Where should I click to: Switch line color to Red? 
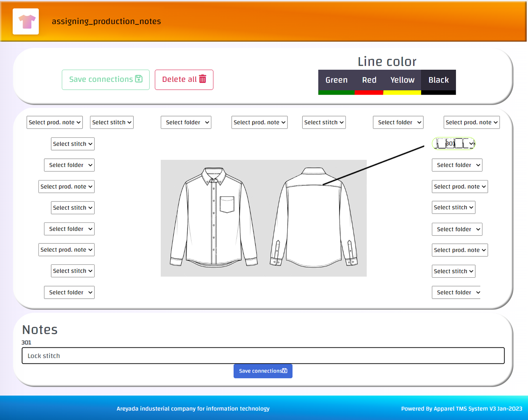click(x=369, y=80)
